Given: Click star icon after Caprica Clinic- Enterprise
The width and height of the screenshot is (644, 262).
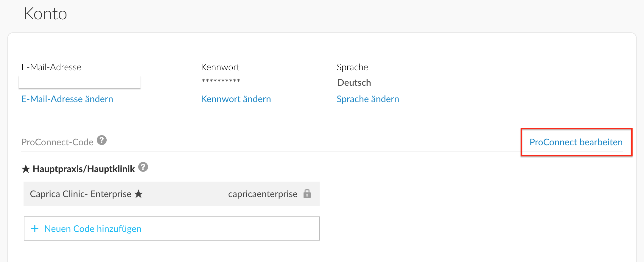Looking at the screenshot, I should coord(139,194).
